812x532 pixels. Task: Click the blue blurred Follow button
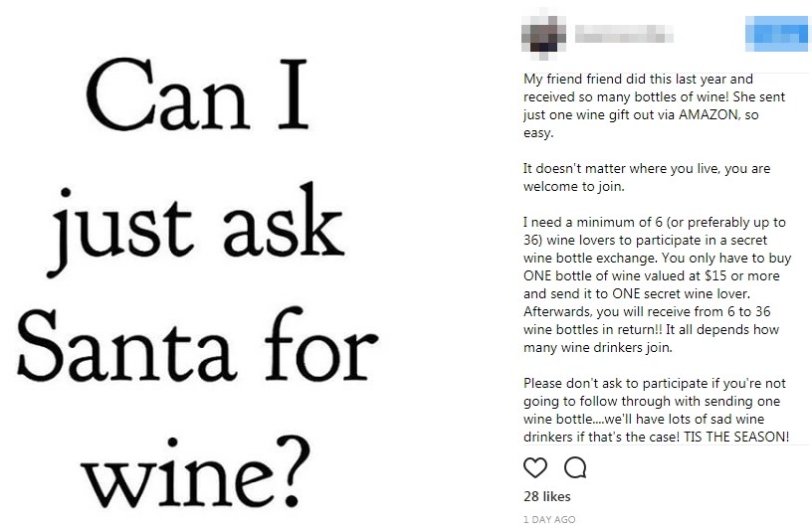776,34
